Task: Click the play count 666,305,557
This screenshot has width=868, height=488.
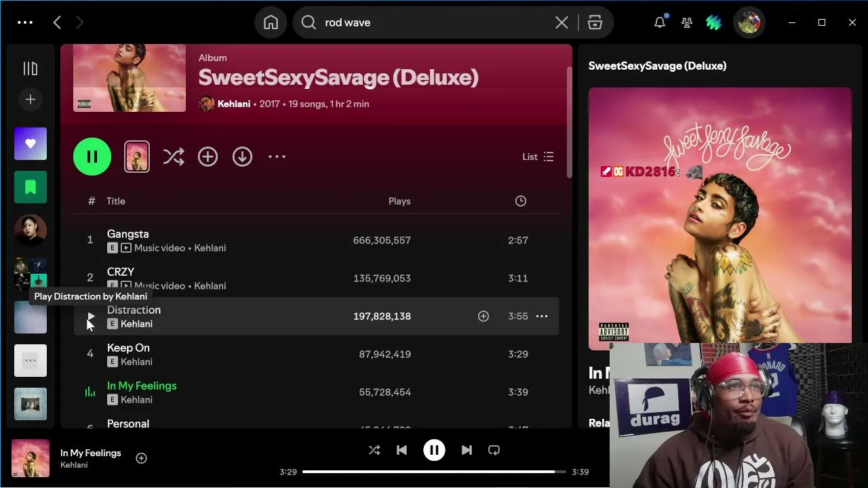Action: (382, 240)
